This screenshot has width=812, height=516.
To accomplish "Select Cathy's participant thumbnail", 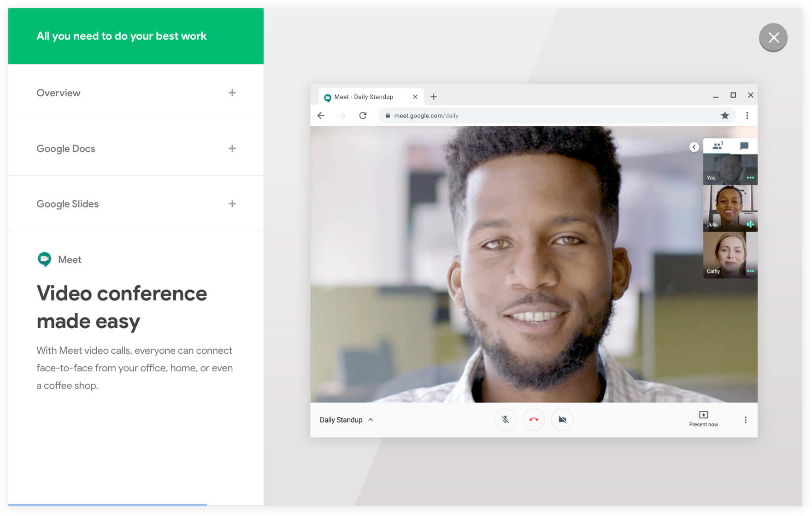I will (730, 254).
